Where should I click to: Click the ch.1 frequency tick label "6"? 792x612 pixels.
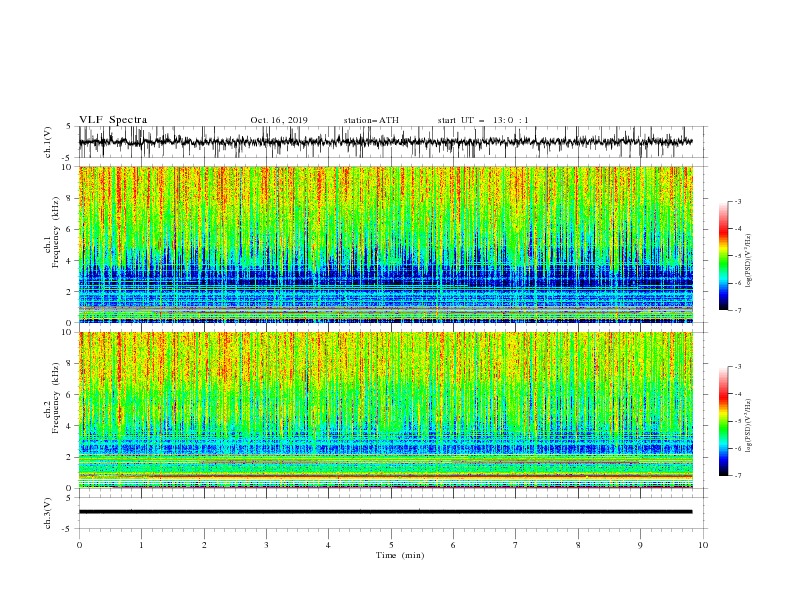pos(71,229)
